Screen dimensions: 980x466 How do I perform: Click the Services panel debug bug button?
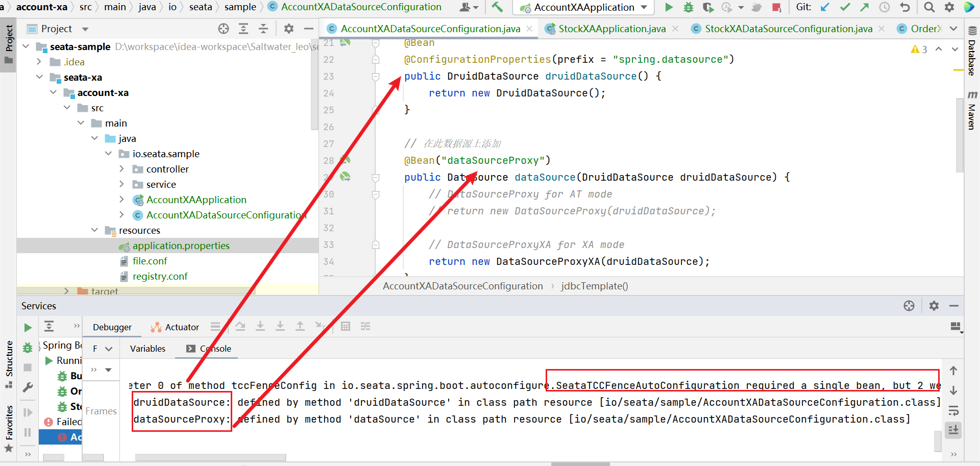[x=28, y=348]
